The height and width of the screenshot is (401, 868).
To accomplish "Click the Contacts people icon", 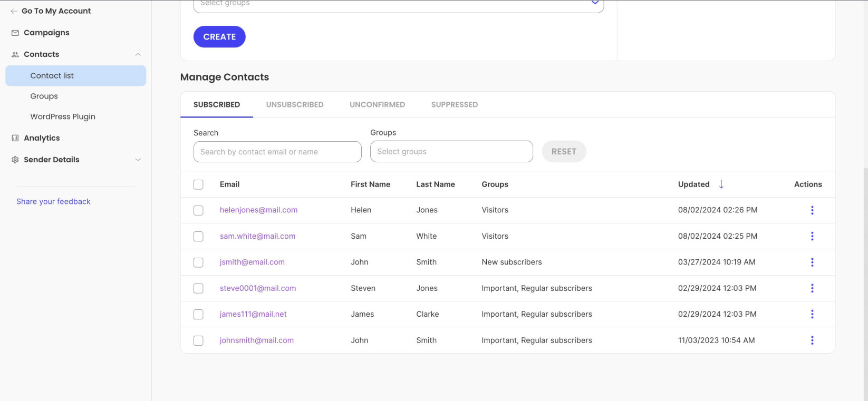I will coord(15,54).
